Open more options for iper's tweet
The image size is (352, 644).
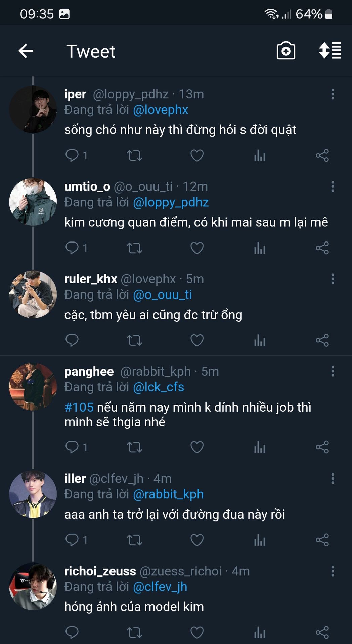coord(333,94)
